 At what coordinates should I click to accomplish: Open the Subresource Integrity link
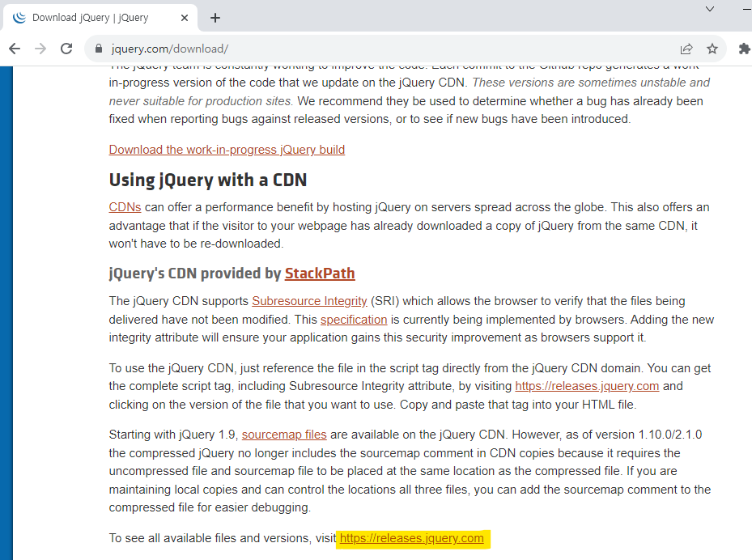pos(309,301)
